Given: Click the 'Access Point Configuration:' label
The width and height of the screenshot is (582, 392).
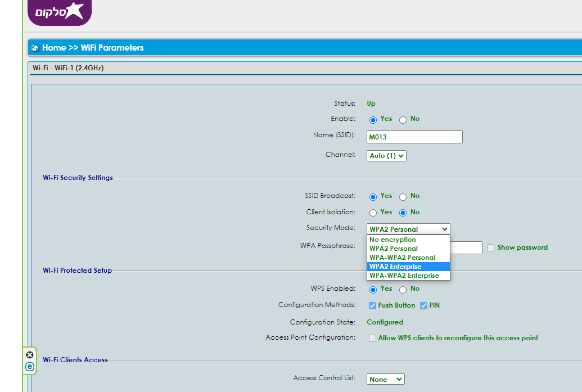Looking at the screenshot, I should 310,337.
